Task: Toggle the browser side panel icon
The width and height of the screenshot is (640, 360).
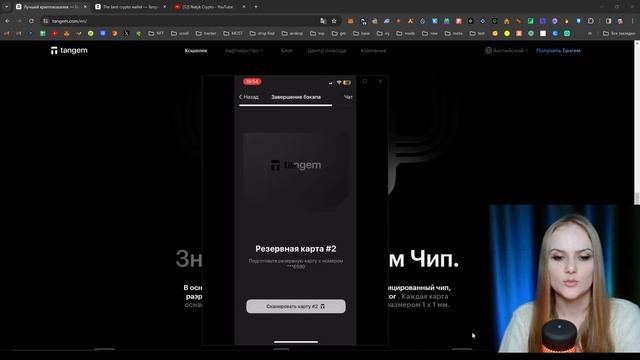Action: (x=609, y=21)
